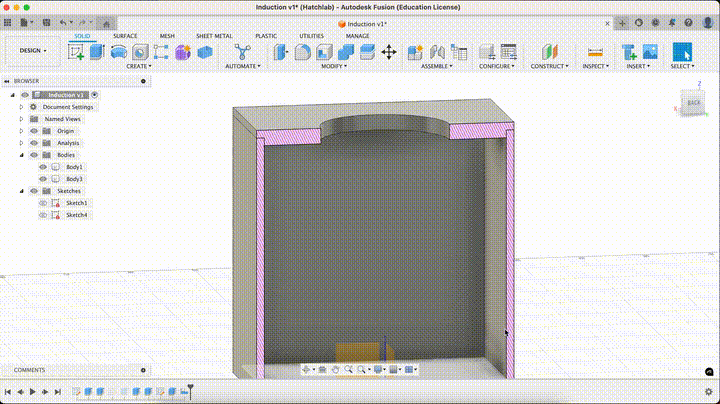
Task: Select the Shell tool
Action: pyautogui.click(x=324, y=52)
